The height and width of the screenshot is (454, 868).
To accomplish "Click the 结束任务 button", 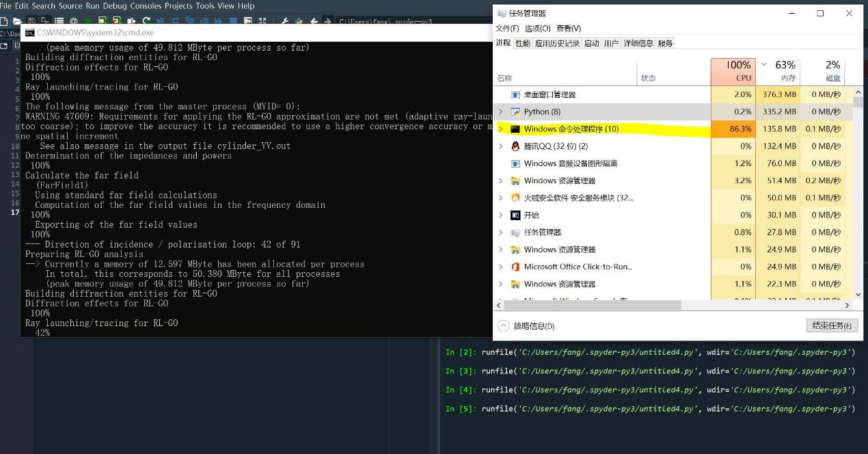I will [x=831, y=325].
